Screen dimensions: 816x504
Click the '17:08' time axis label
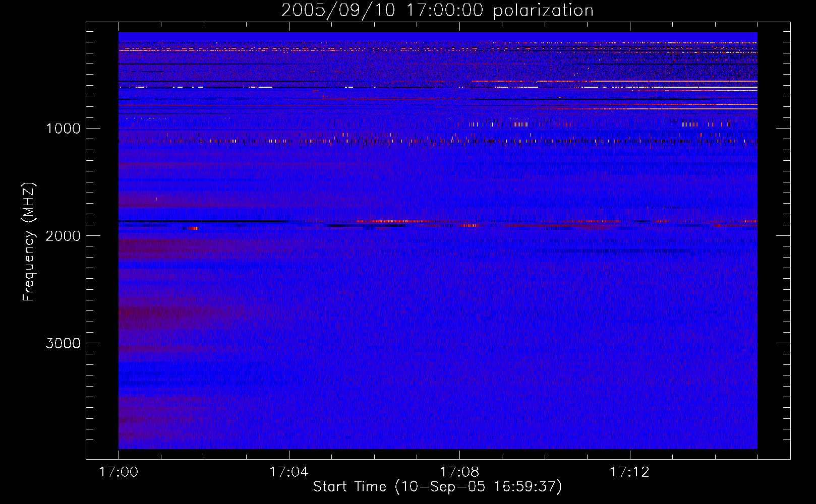459,472
